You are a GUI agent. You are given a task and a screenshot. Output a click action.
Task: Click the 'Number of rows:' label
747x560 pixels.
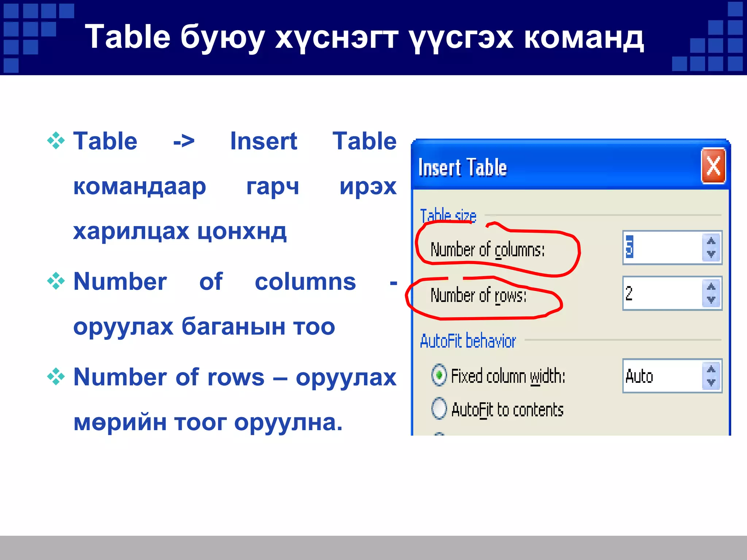[479, 295]
